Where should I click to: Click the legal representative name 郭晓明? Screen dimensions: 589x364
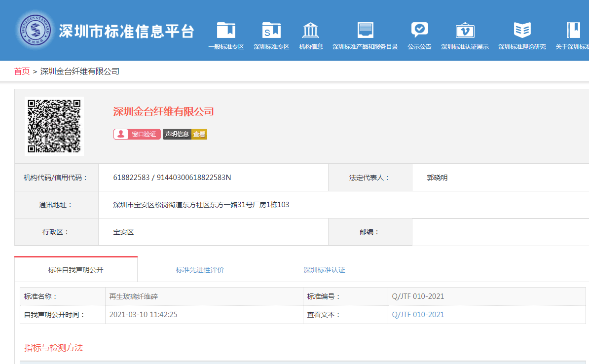(x=437, y=178)
